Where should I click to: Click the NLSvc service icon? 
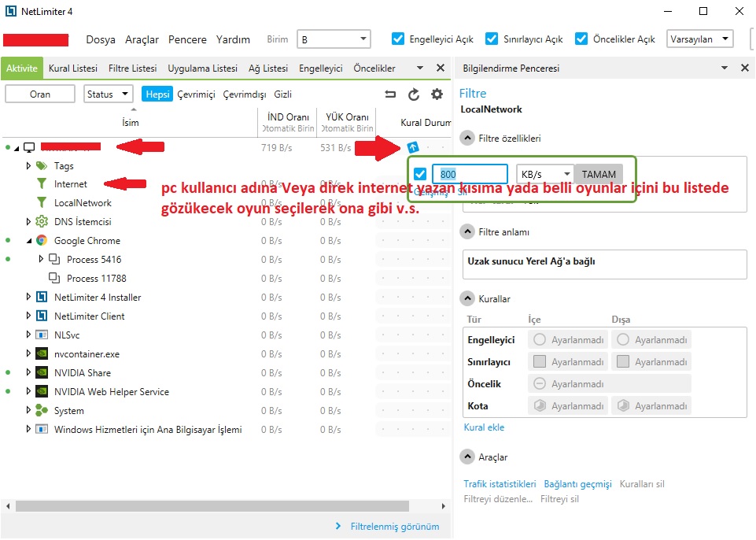coord(42,335)
